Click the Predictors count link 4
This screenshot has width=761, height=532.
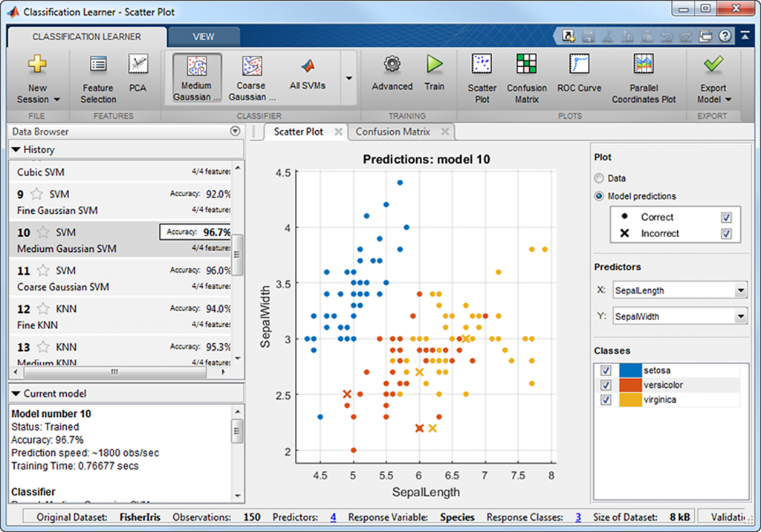(333, 517)
